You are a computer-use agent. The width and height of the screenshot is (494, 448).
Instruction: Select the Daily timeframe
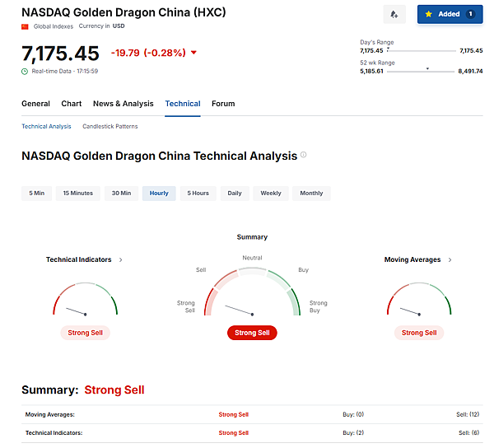(235, 193)
